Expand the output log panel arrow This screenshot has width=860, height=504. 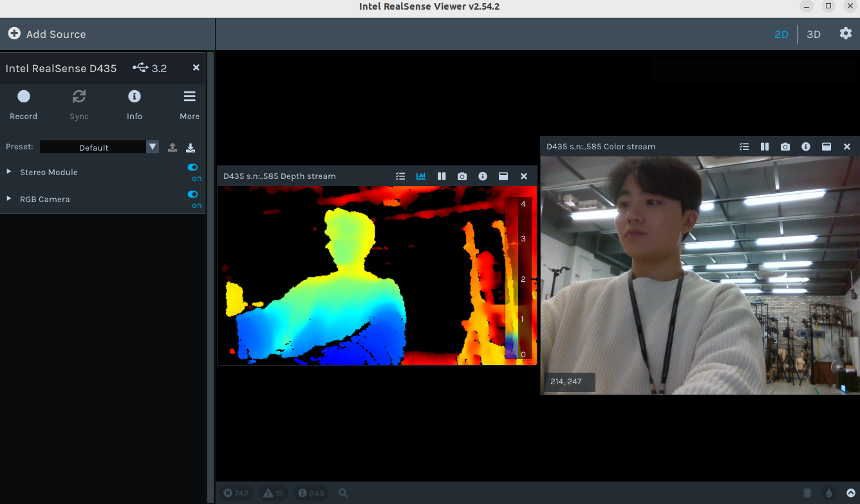850,493
